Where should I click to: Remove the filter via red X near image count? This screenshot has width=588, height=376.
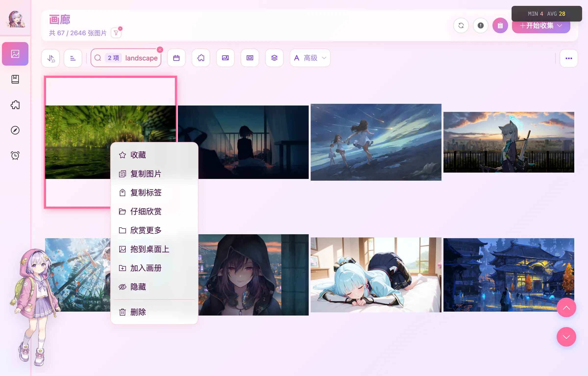(x=120, y=29)
